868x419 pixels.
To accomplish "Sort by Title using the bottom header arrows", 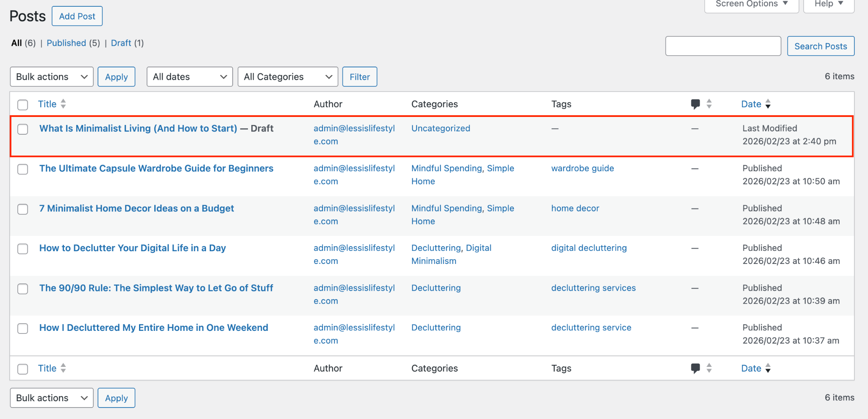I will click(63, 368).
